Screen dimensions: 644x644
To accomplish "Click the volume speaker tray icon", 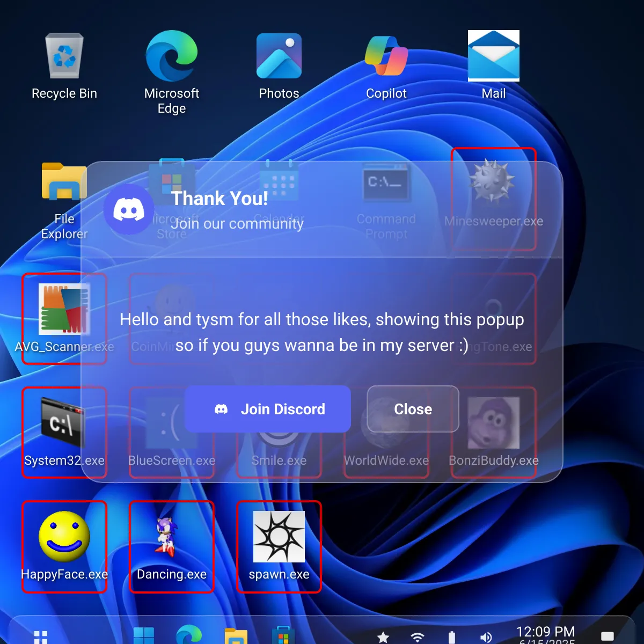I will point(486,638).
